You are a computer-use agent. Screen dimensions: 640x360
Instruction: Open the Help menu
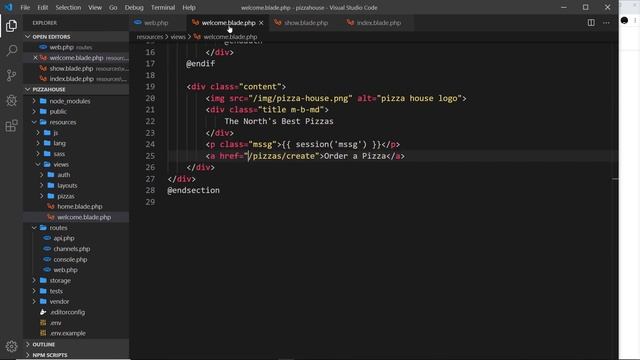tap(189, 7)
